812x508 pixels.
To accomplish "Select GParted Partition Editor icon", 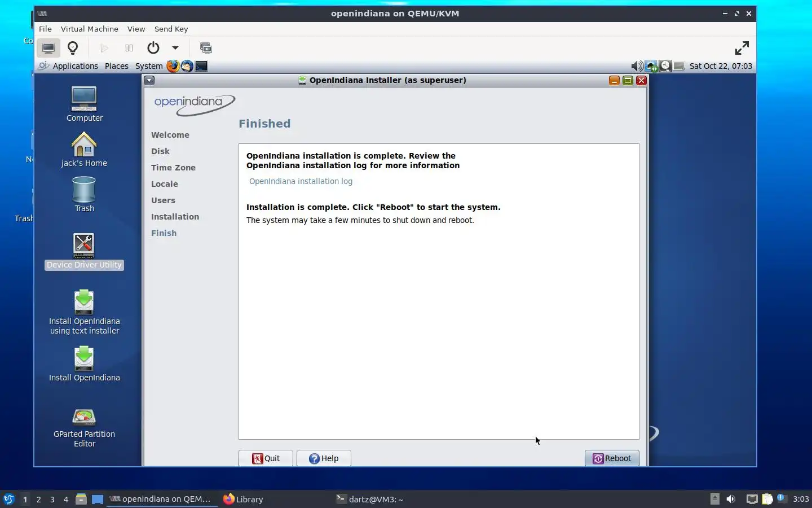I will pyautogui.click(x=84, y=428).
